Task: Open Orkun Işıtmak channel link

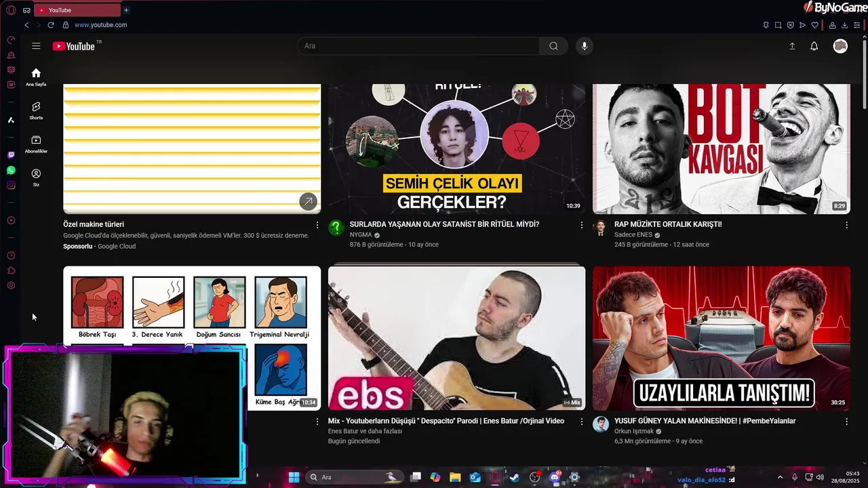Action: pos(634,431)
